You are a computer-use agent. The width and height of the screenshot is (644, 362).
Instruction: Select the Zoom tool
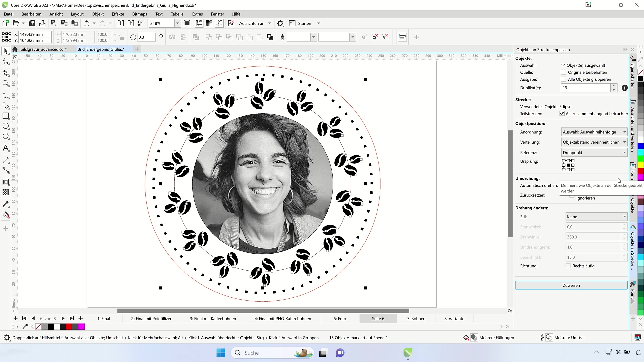pos(6,84)
